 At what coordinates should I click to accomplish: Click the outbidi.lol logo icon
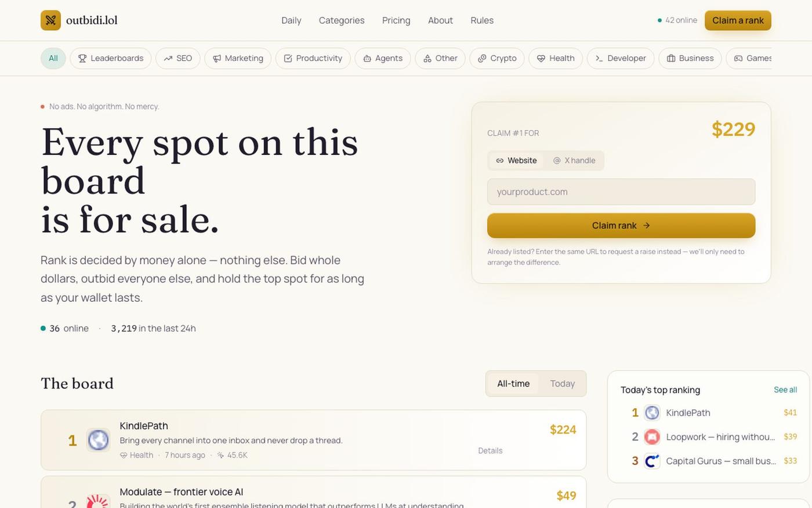50,20
